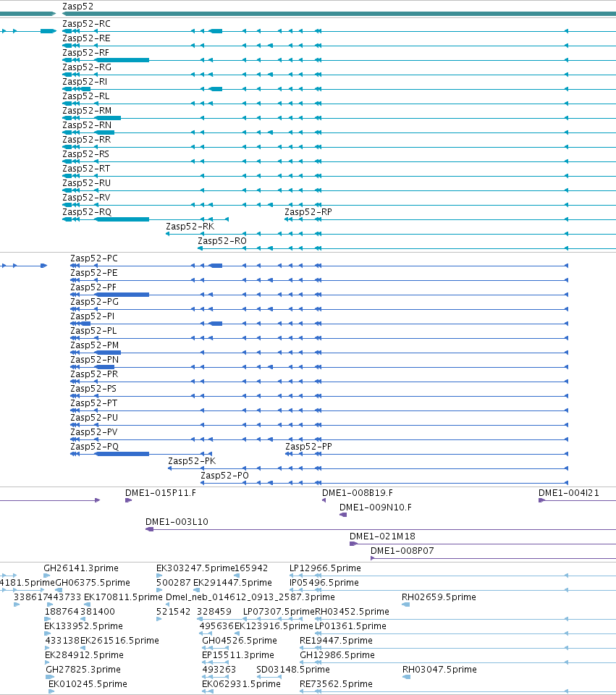Click the Zasp52-PM protein label
616x695 pixels.
click(95, 345)
